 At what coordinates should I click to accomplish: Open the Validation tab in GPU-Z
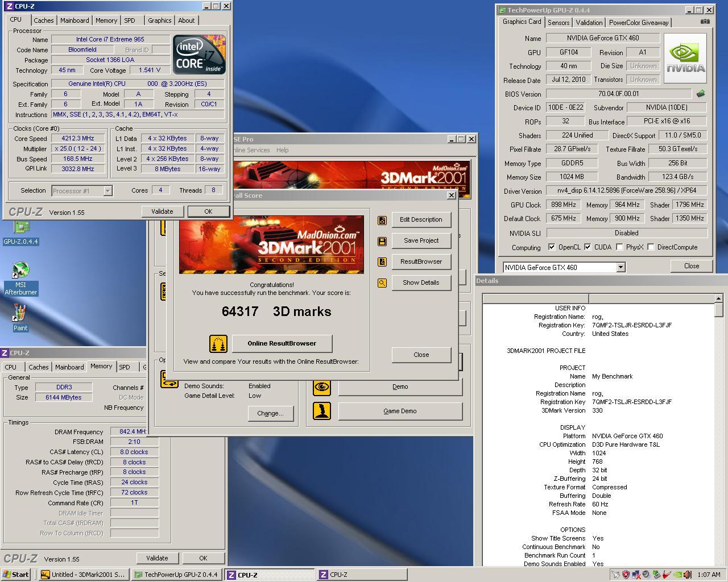point(589,23)
